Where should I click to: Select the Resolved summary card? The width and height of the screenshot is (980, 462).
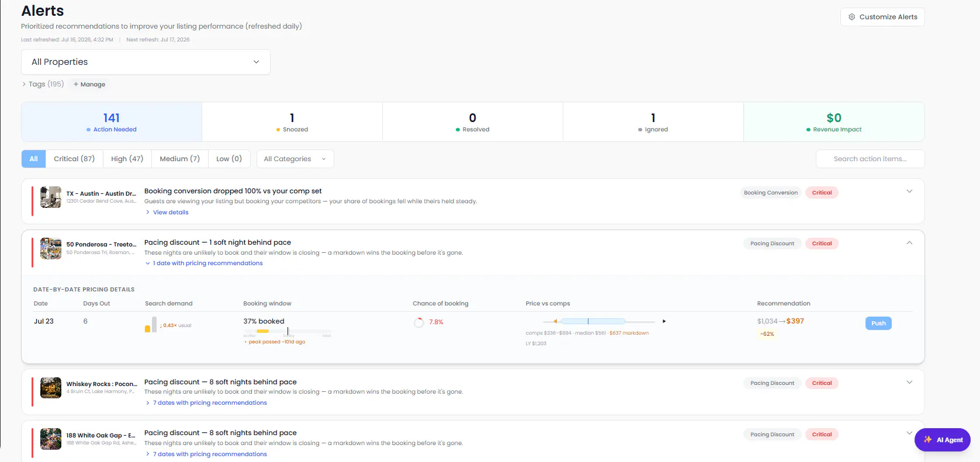473,122
